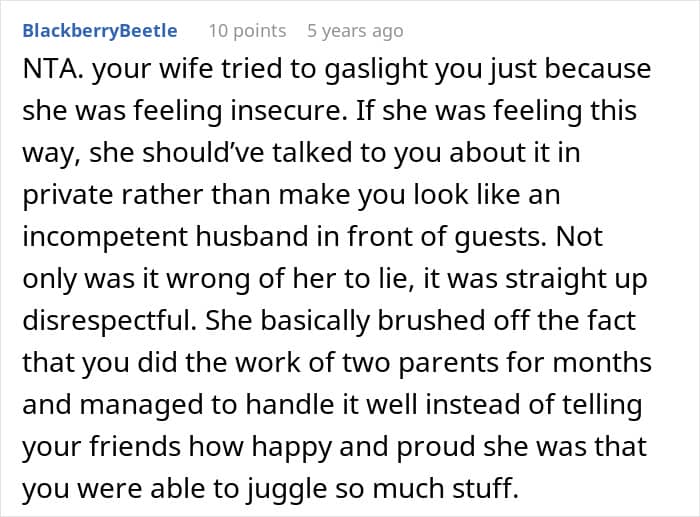Click the '10 points' score label
The image size is (700, 517).
246,31
